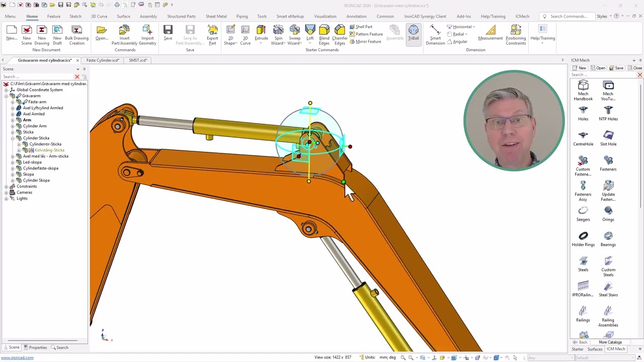Click the New Scene ribbon icon

(x=27, y=35)
